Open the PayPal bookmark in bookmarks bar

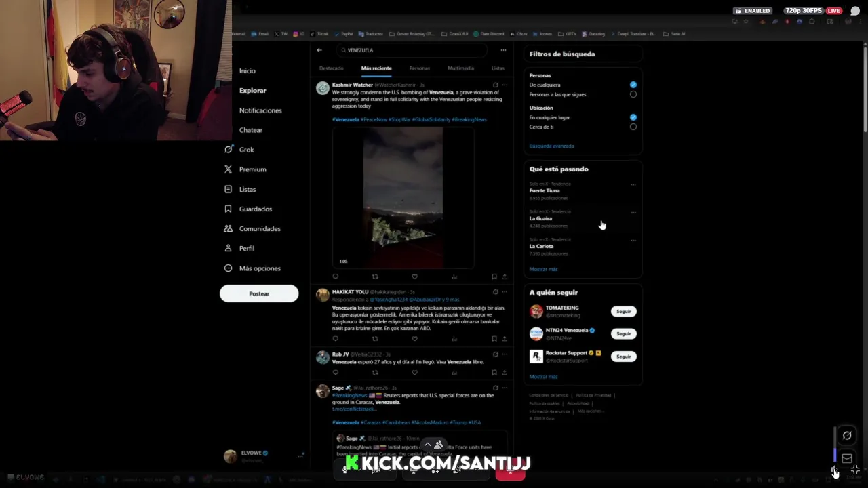tap(344, 34)
